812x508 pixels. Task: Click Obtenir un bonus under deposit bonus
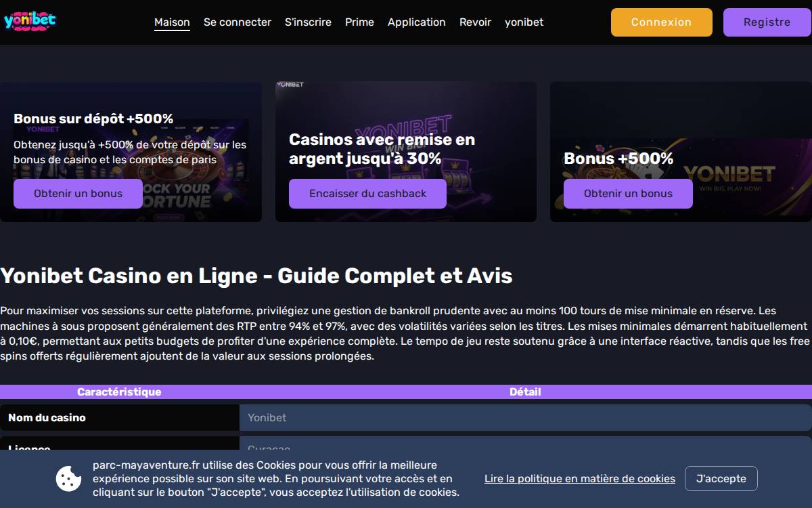(78, 194)
